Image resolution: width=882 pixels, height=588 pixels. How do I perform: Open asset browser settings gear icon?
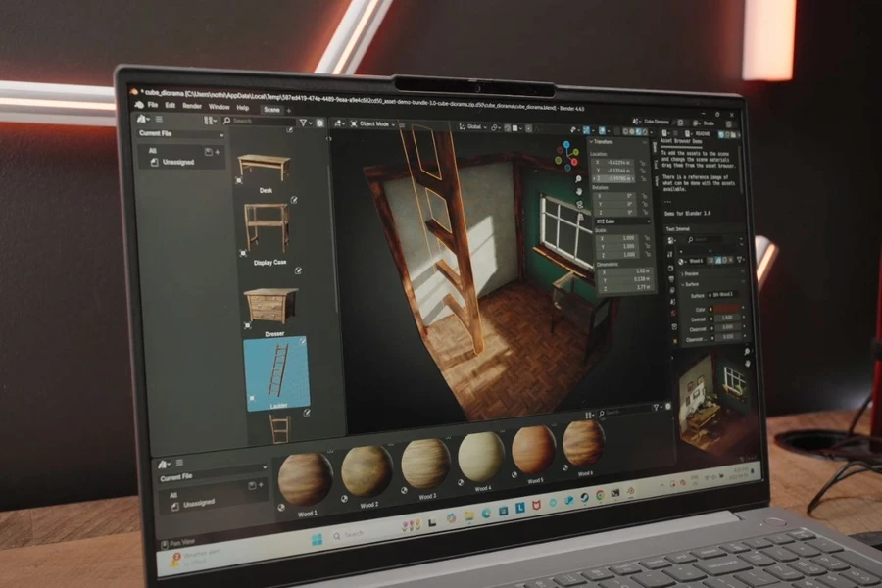tap(319, 122)
